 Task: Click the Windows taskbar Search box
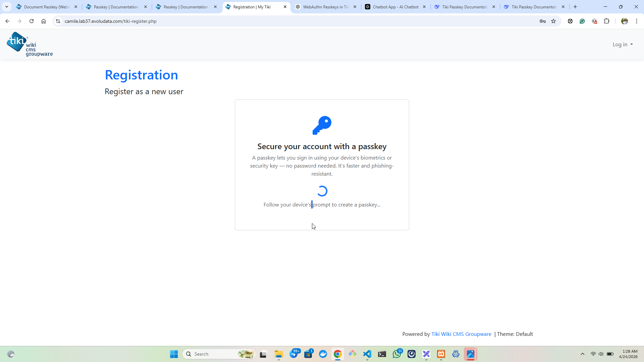(x=219, y=354)
